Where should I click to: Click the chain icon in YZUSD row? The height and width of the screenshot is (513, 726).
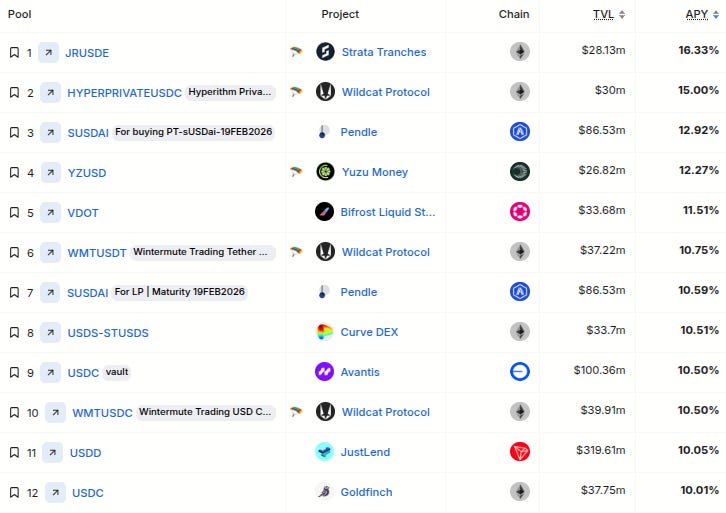click(519, 171)
